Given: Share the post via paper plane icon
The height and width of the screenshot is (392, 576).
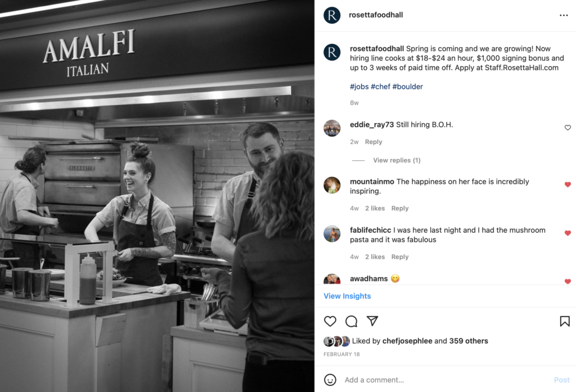Looking at the screenshot, I should click(372, 321).
